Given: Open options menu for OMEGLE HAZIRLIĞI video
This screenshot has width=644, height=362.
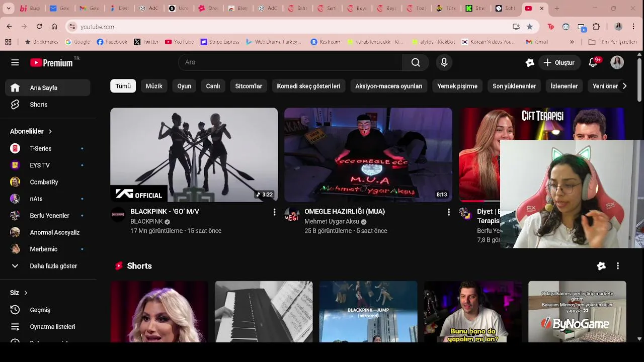Looking at the screenshot, I should pos(448,212).
